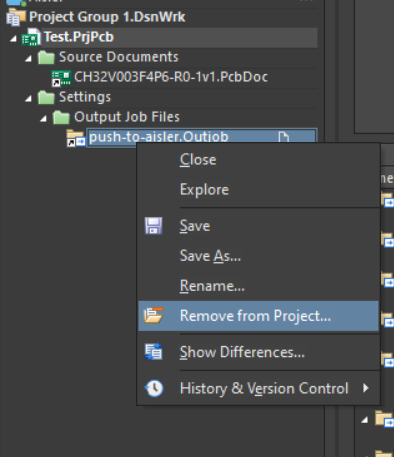394x457 pixels.
Task: Collapse the Test.PrjPcb project node
Action: click(x=13, y=39)
